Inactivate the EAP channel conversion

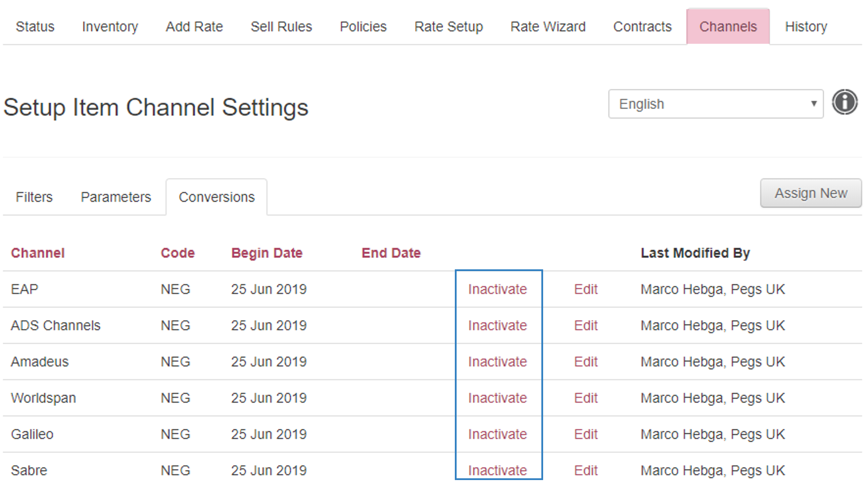497,289
